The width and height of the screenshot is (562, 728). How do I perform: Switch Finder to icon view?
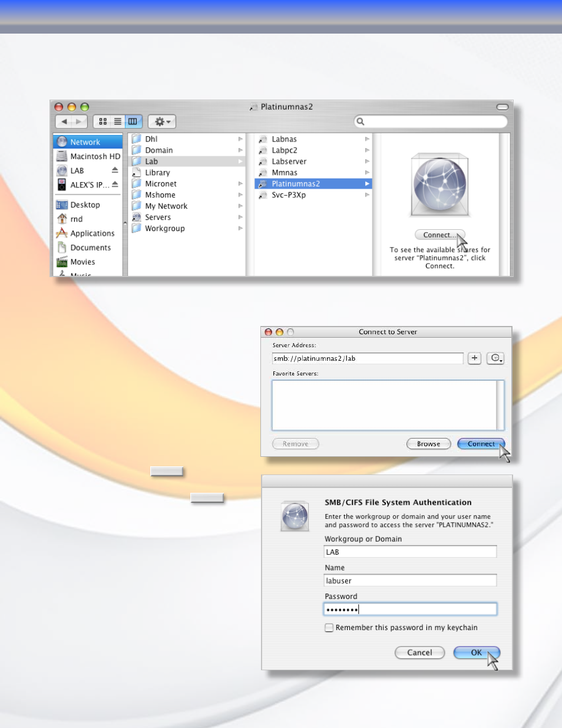coord(103,121)
